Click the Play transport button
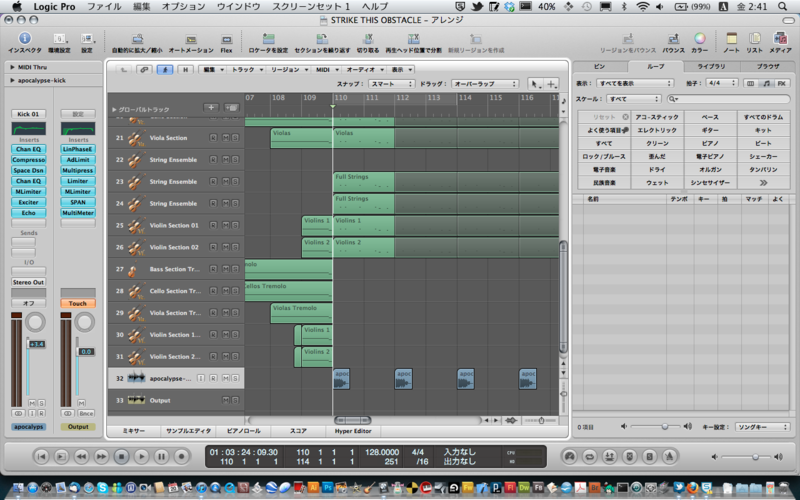 [141, 456]
